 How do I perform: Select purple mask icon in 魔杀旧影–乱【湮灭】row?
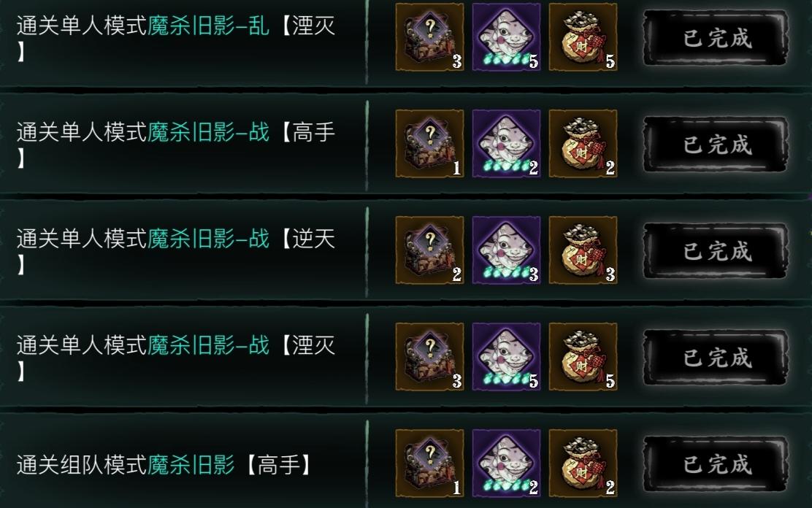click(x=507, y=37)
